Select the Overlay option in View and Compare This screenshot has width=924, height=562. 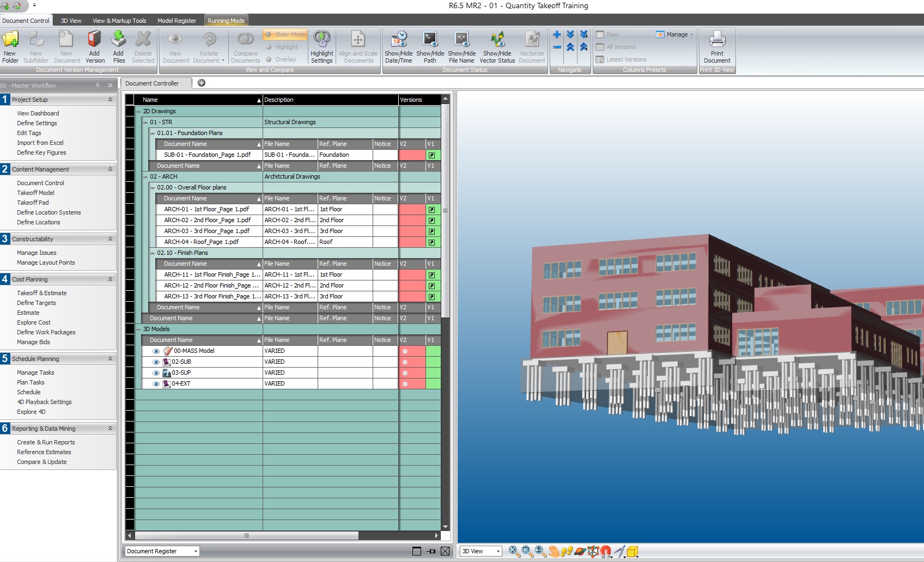pos(269,59)
